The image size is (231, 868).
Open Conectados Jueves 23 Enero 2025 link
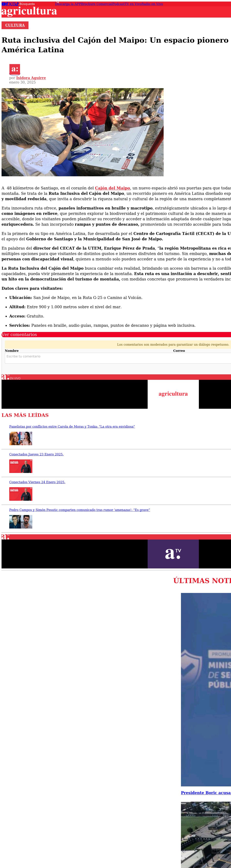tap(36, 454)
